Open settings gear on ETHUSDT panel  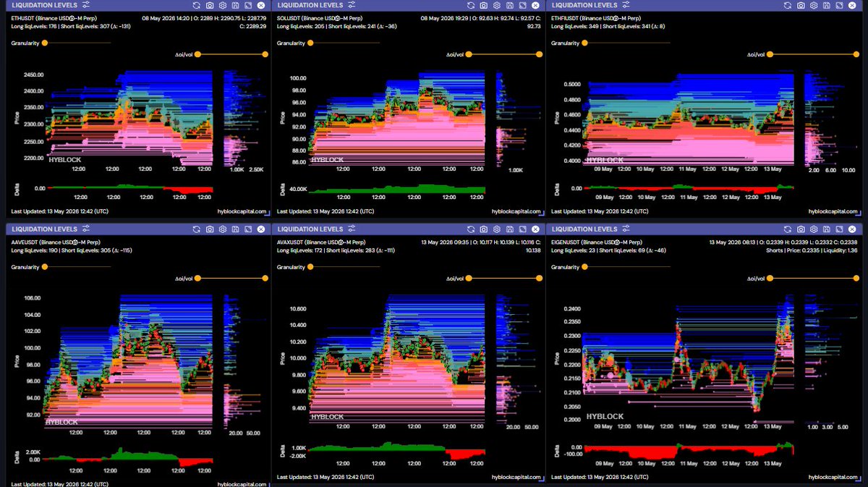223,5
